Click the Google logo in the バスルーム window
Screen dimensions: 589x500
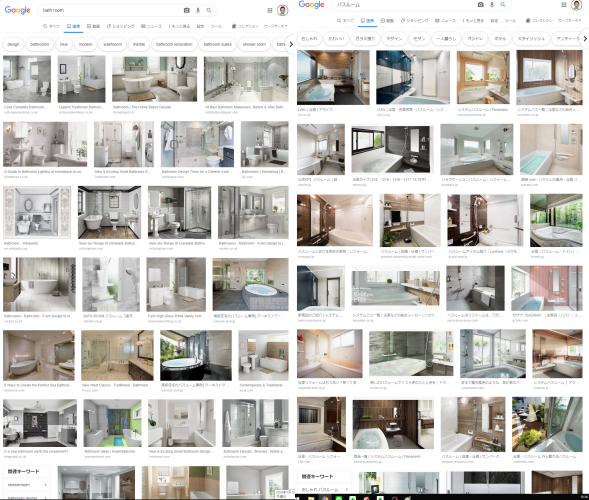click(311, 5)
